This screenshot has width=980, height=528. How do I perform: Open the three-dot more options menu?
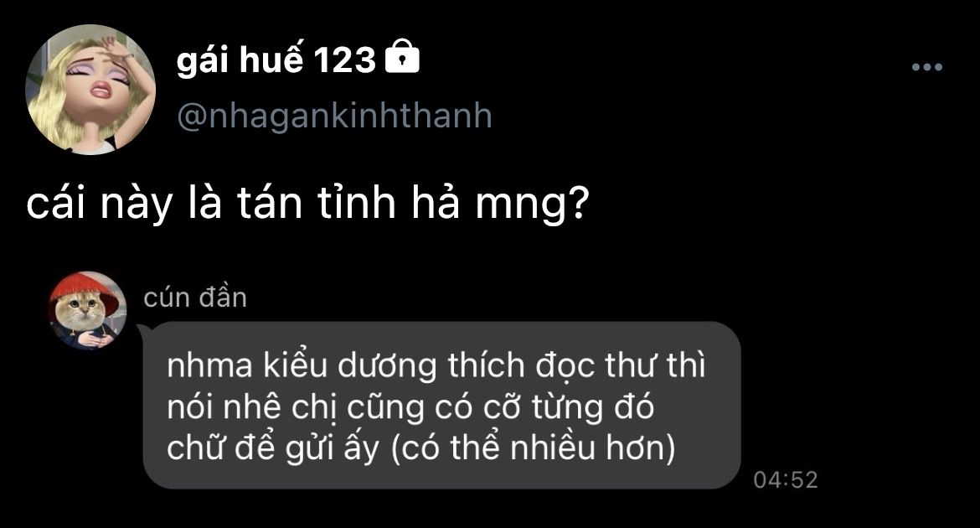tap(926, 67)
